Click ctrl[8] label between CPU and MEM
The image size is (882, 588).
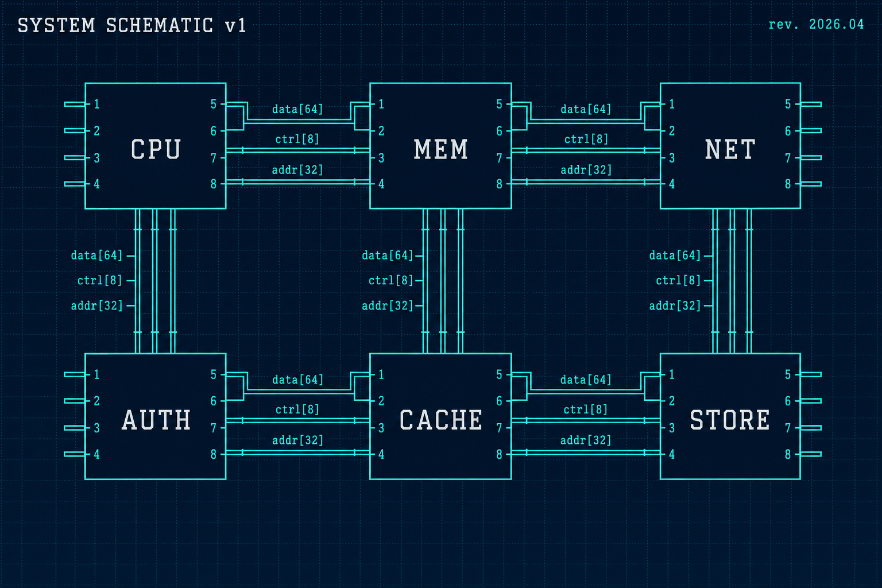tap(297, 139)
